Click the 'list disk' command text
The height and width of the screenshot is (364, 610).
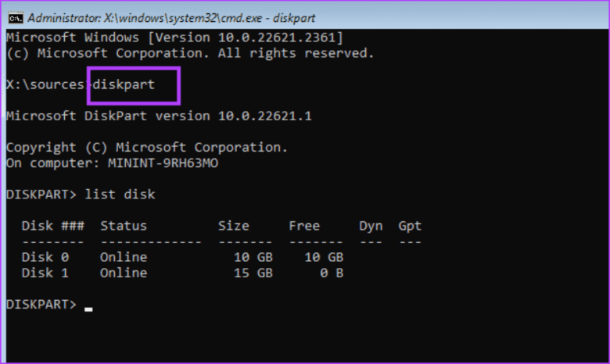point(120,194)
